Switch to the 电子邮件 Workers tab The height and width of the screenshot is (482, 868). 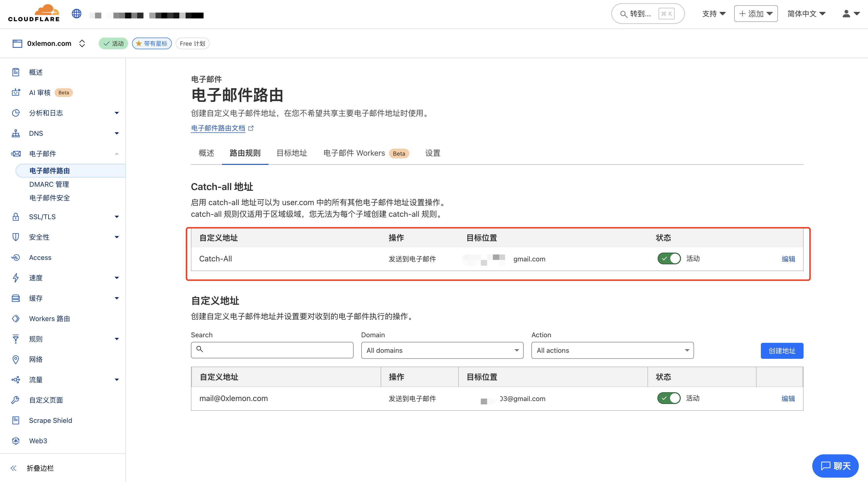(x=366, y=153)
